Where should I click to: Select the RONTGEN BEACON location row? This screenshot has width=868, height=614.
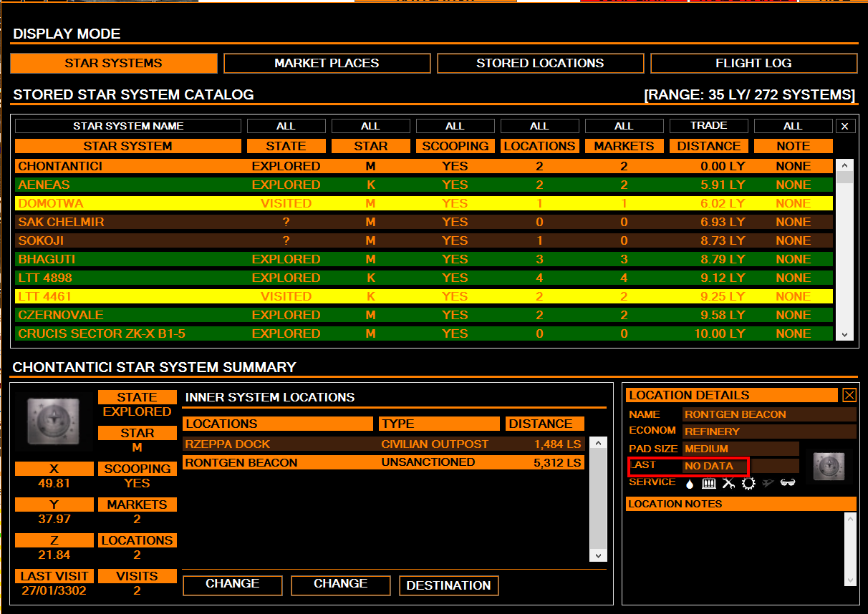pyautogui.click(x=384, y=463)
